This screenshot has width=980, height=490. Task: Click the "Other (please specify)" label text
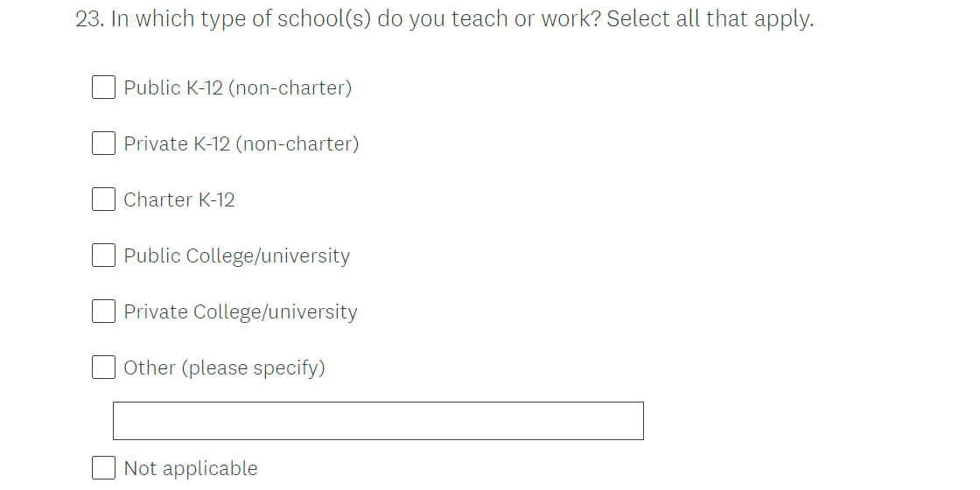pyautogui.click(x=224, y=367)
